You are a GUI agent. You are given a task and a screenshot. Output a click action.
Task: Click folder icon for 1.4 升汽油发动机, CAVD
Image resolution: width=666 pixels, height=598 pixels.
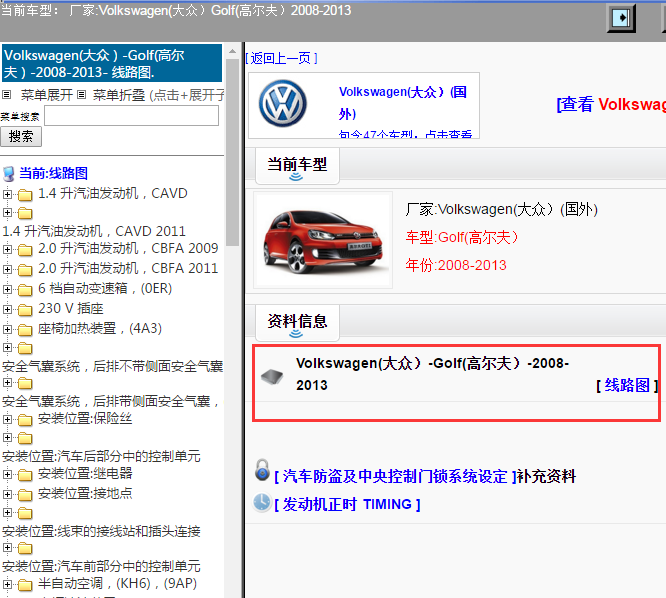(x=25, y=195)
